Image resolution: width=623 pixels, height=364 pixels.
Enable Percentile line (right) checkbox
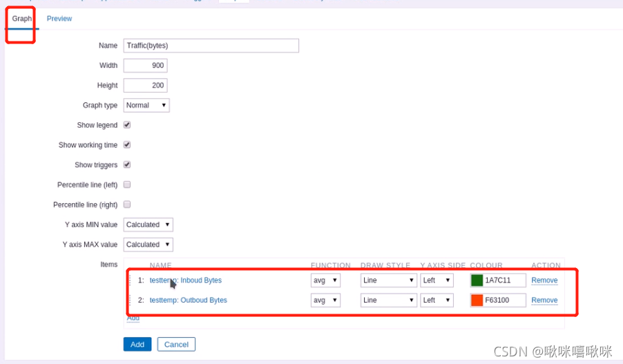click(127, 204)
